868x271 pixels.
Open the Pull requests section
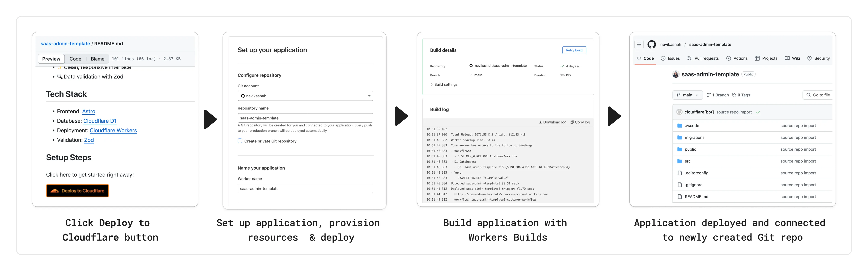pos(703,58)
